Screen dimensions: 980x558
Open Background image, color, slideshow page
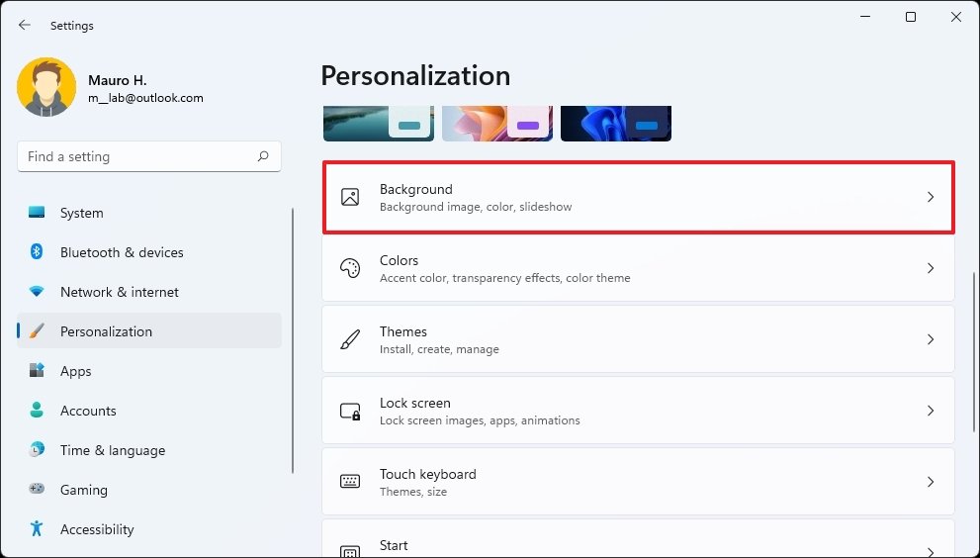click(x=638, y=197)
